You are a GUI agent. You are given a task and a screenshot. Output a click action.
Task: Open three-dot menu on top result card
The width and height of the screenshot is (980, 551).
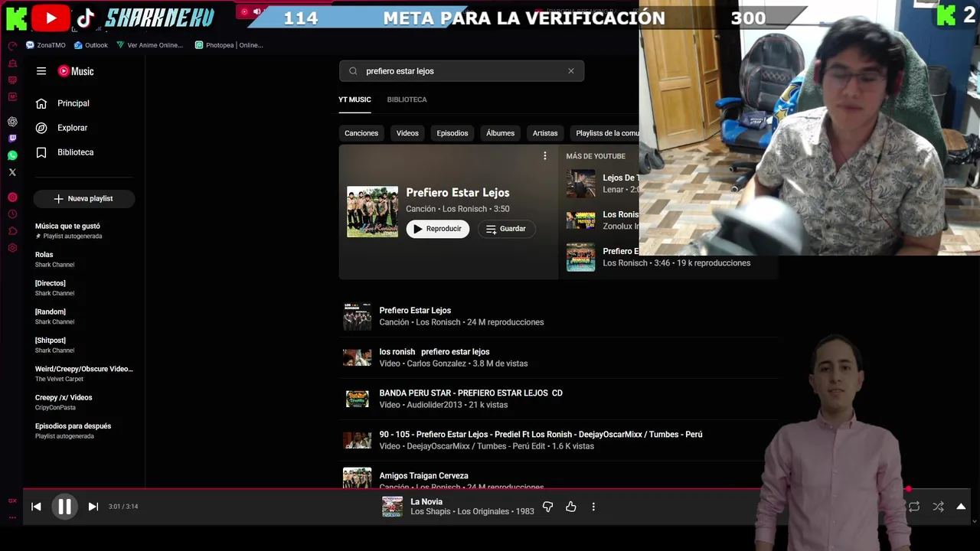pos(544,156)
